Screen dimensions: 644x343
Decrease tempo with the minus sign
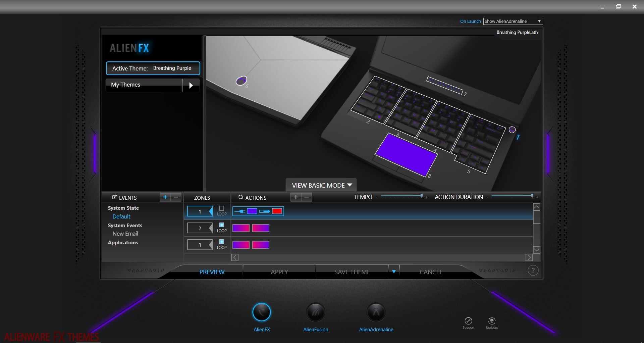377,197
